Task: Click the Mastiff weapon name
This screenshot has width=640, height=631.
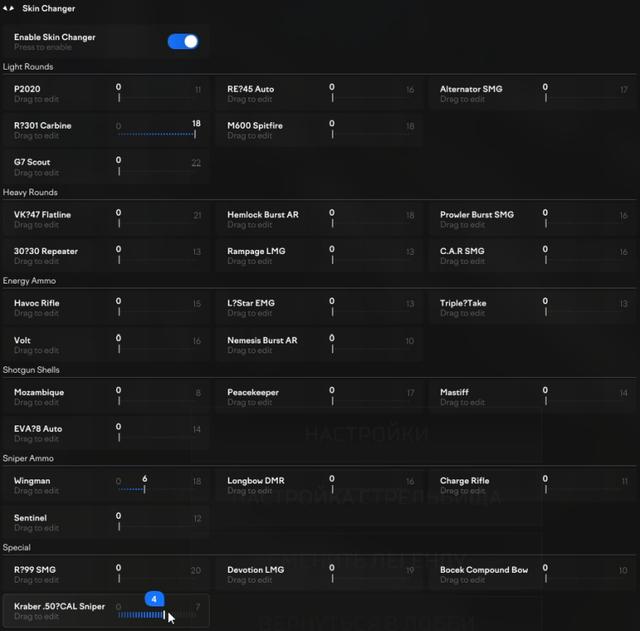Action: tap(454, 392)
